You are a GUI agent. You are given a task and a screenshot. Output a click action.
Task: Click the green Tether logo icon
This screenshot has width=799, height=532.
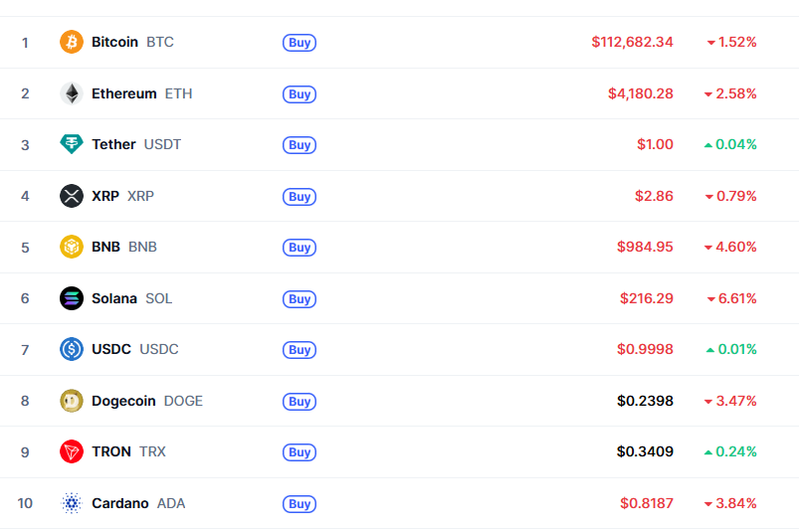tap(72, 144)
